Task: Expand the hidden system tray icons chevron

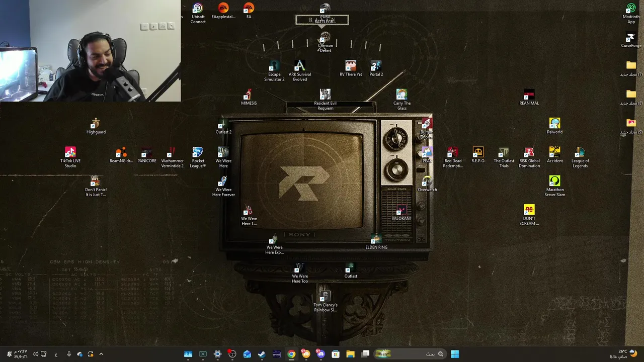Action: [x=101, y=354]
